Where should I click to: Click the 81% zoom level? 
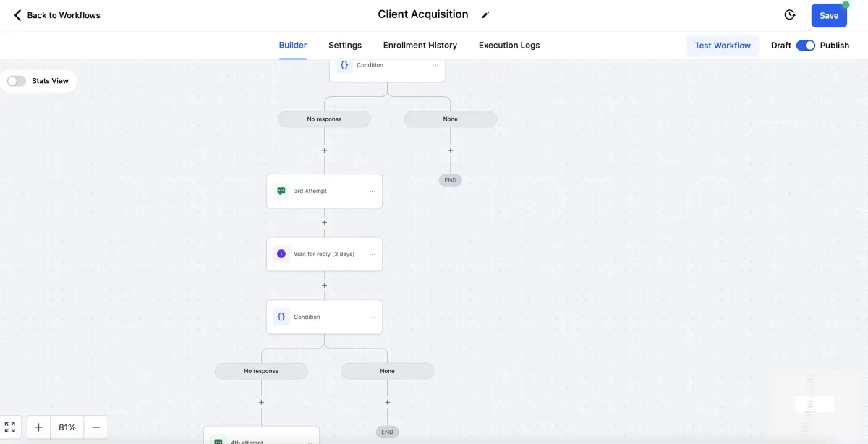tap(67, 427)
